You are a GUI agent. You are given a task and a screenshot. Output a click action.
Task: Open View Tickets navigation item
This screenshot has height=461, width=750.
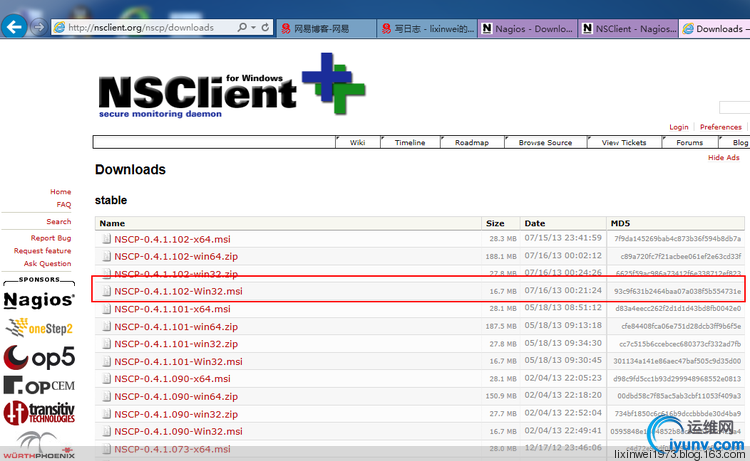(x=624, y=142)
